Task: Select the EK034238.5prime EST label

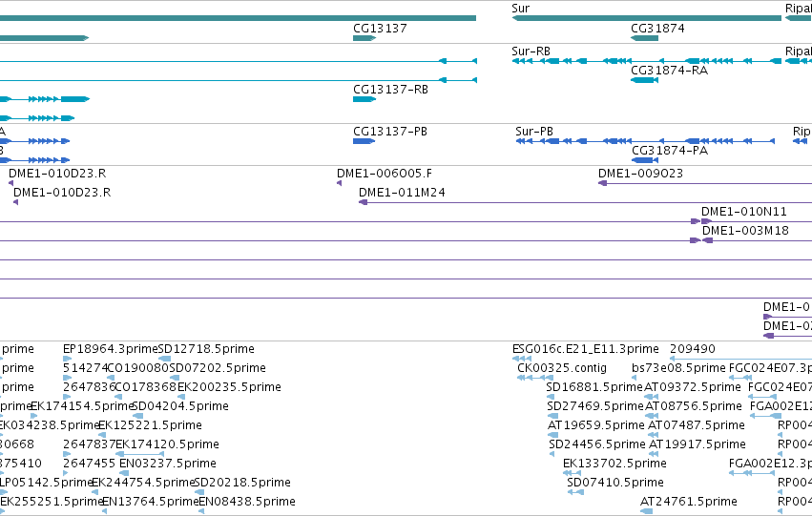Action: coord(48,425)
